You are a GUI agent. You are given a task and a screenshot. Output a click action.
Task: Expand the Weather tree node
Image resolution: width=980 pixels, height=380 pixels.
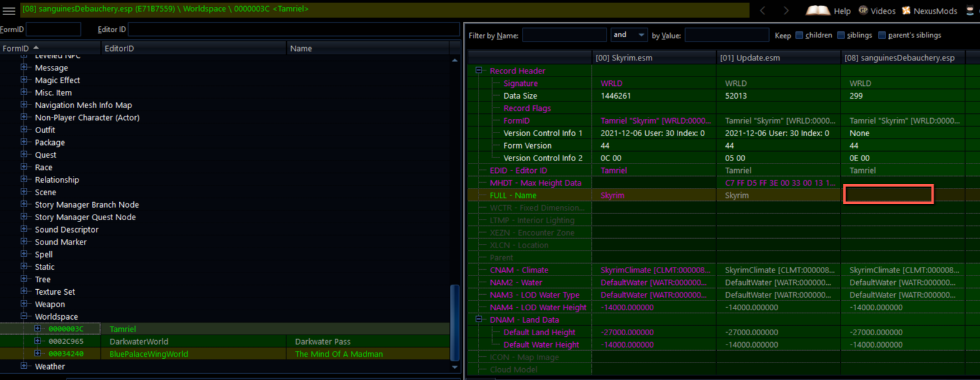pos(24,366)
